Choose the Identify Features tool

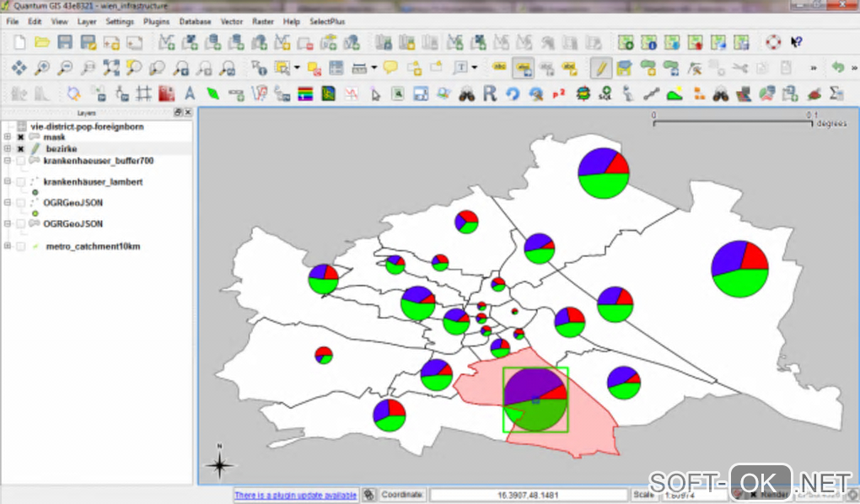[259, 68]
